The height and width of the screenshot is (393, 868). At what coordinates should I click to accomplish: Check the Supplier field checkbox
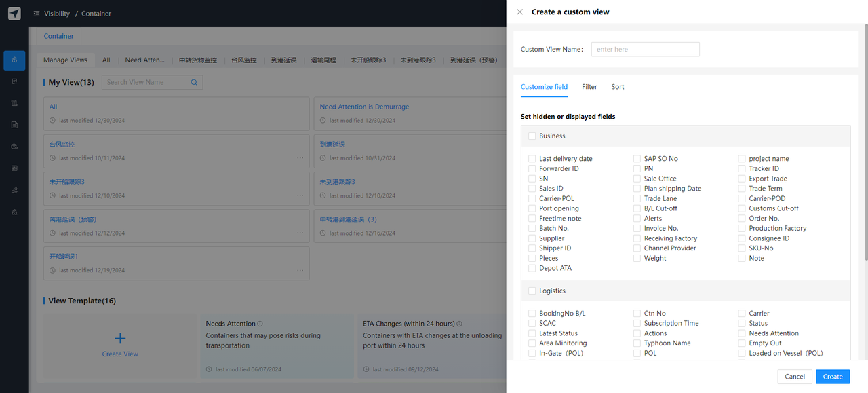point(532,239)
